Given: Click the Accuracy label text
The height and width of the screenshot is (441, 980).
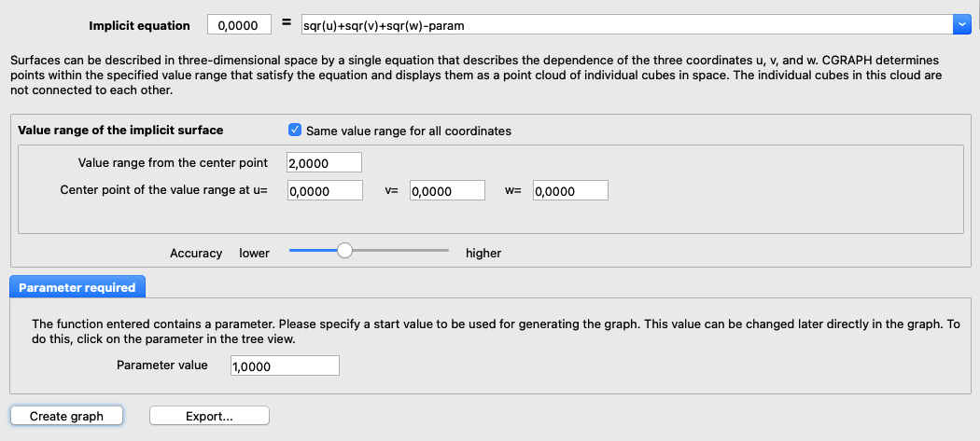Looking at the screenshot, I should coord(196,253).
